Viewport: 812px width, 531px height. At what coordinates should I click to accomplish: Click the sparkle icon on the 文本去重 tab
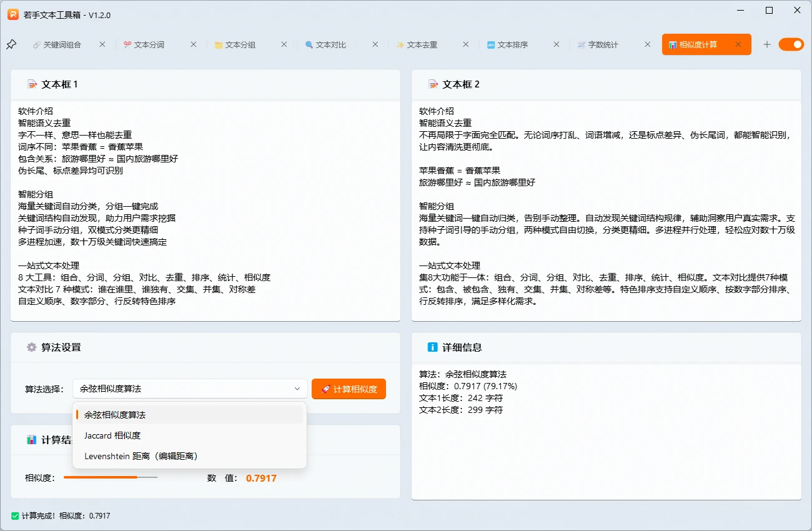(x=402, y=44)
